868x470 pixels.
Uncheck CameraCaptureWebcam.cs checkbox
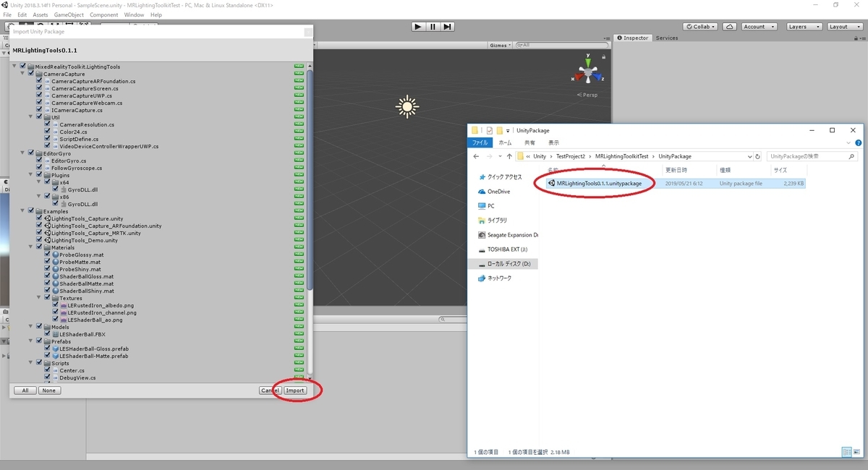point(39,103)
